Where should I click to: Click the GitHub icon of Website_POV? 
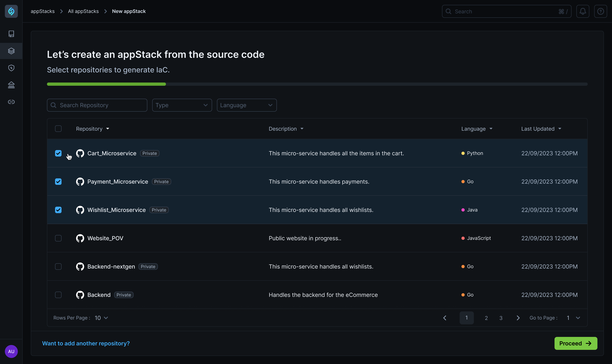[x=80, y=238]
